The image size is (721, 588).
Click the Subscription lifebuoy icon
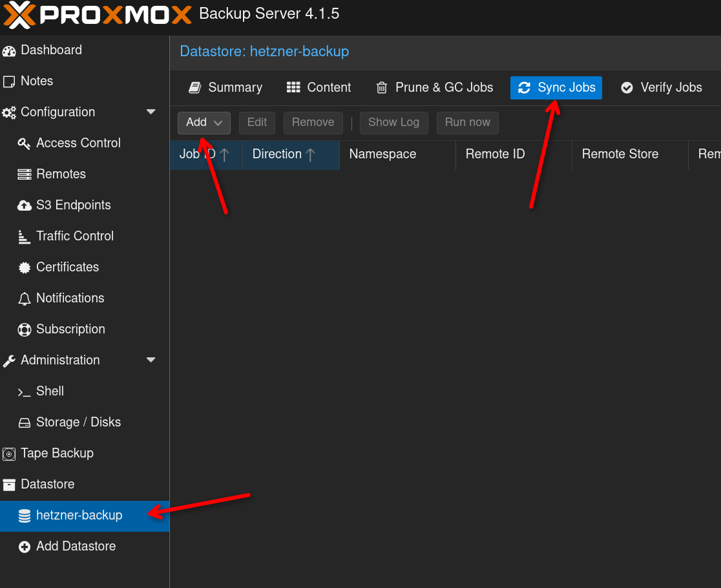point(25,330)
